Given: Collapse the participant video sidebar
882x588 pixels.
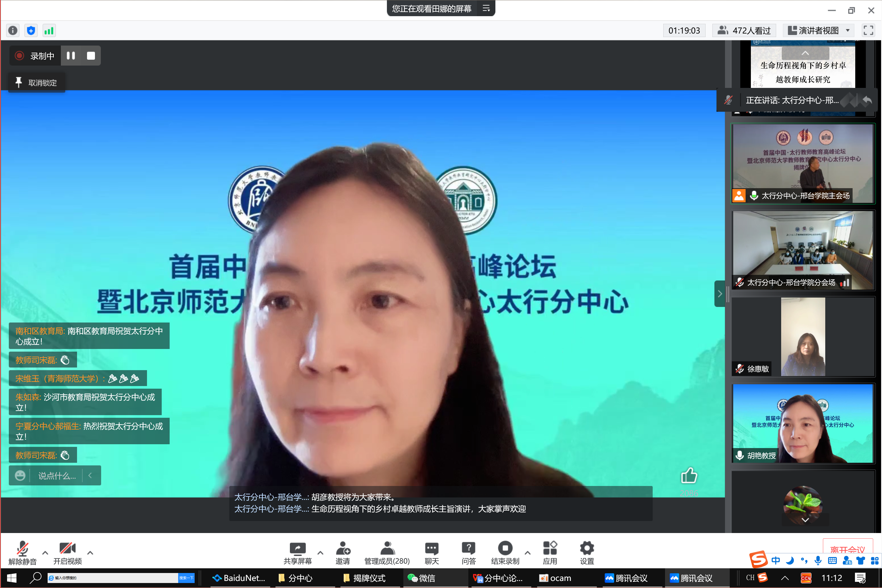Looking at the screenshot, I should click(x=720, y=294).
